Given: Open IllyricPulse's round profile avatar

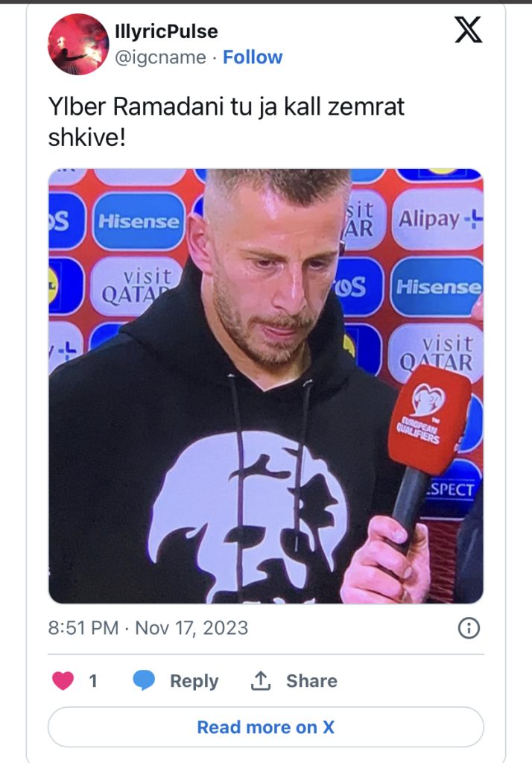Looking at the screenshot, I should [x=78, y=44].
